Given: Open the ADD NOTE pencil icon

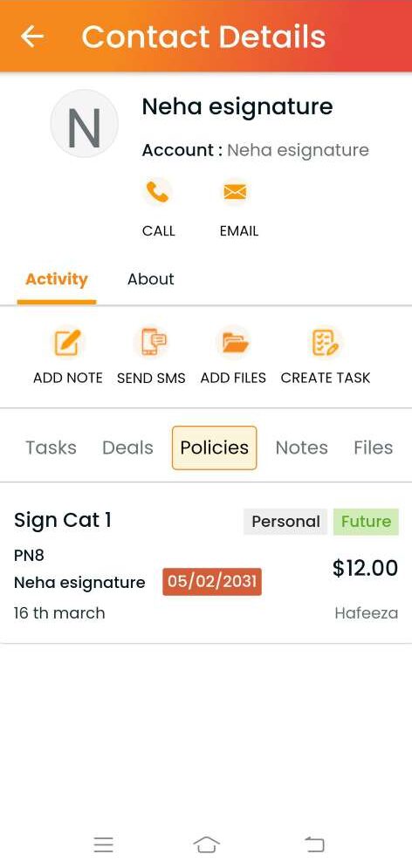Looking at the screenshot, I should [67, 342].
